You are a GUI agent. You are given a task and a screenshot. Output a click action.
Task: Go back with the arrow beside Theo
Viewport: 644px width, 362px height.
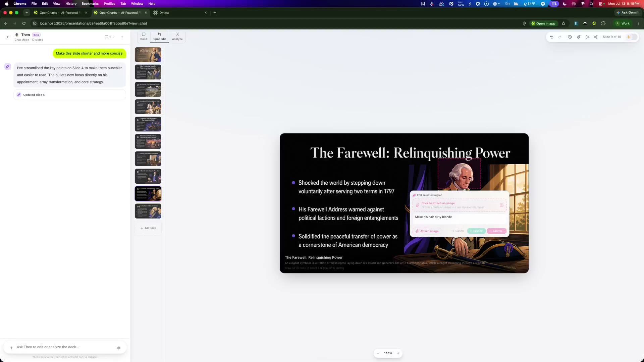coord(8,37)
